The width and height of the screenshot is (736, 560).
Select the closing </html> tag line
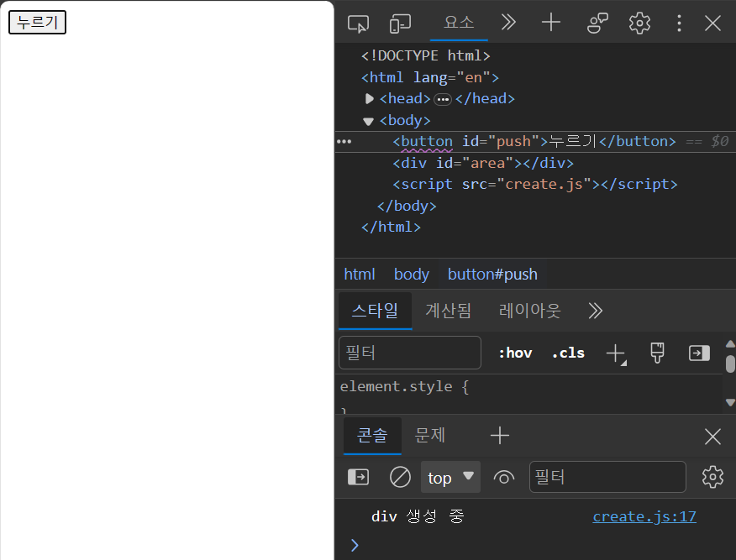coord(391,227)
